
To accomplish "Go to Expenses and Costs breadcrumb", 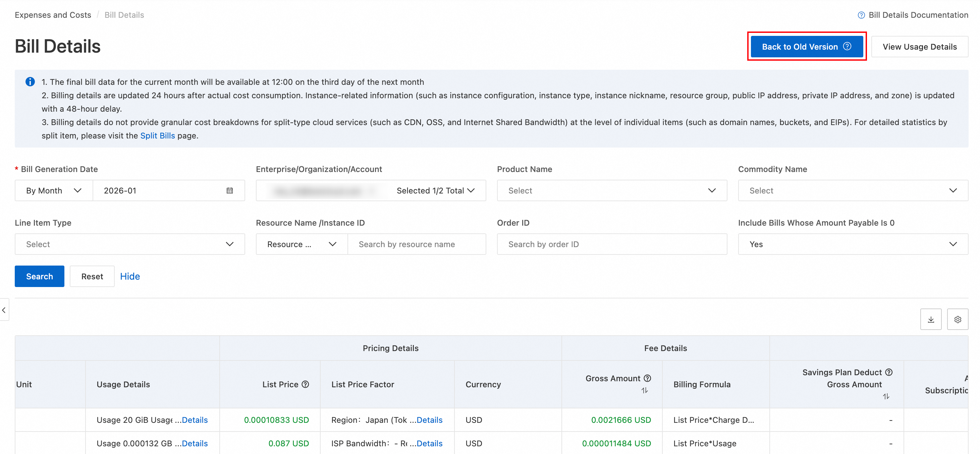I will (x=53, y=15).
